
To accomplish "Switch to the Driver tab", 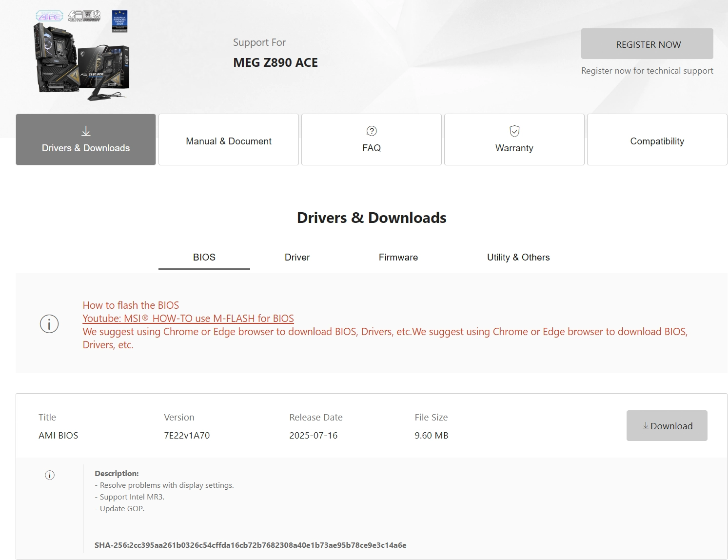I will tap(297, 257).
